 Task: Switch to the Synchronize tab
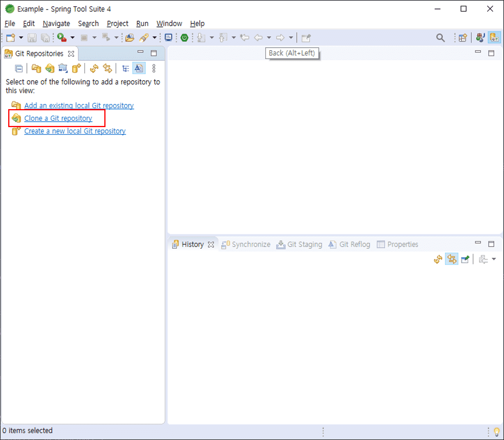(x=246, y=244)
